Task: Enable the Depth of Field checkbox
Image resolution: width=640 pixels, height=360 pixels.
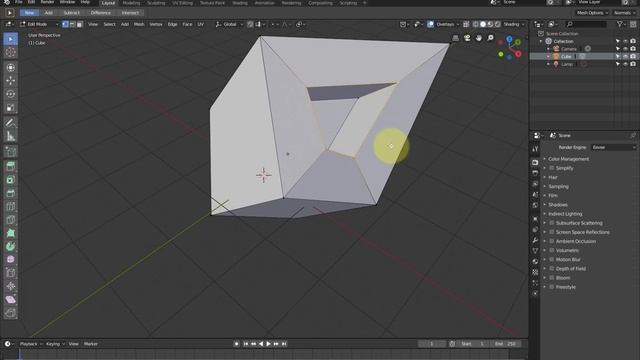Action: (x=552, y=269)
